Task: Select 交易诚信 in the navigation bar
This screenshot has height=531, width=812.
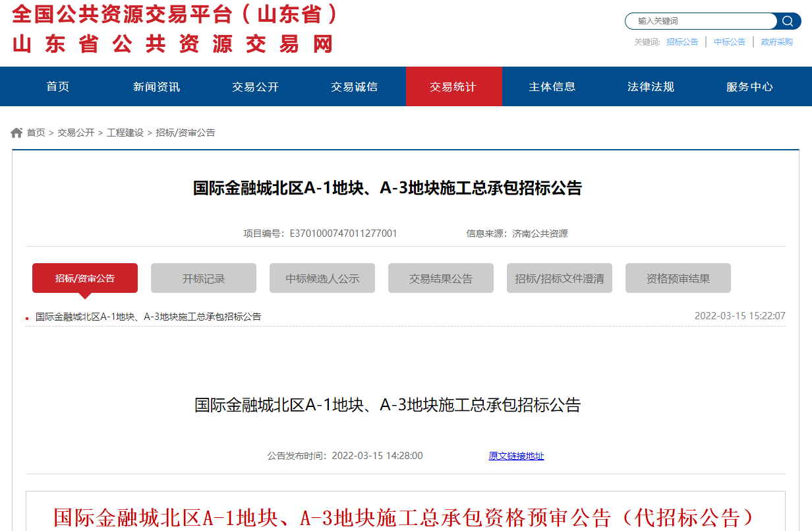Action: pos(354,86)
